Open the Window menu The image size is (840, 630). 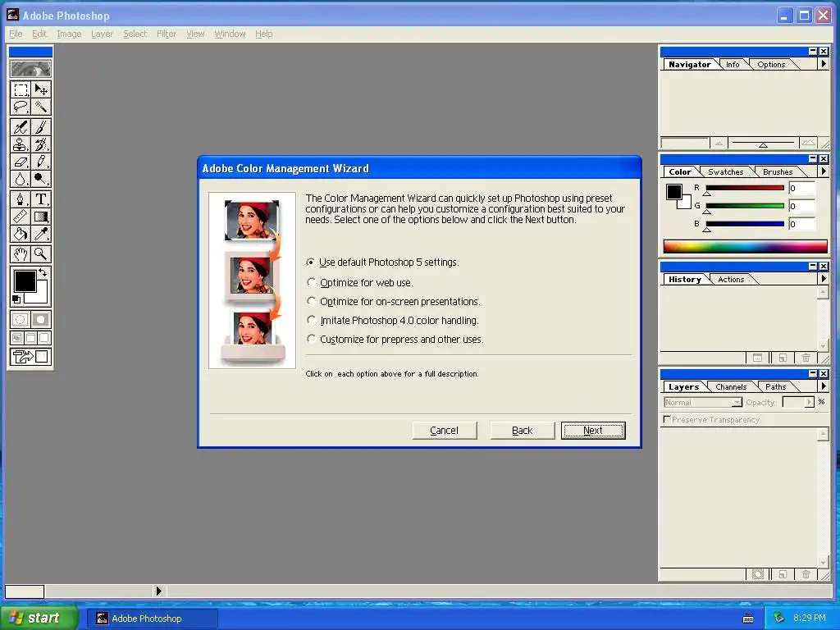pos(230,34)
